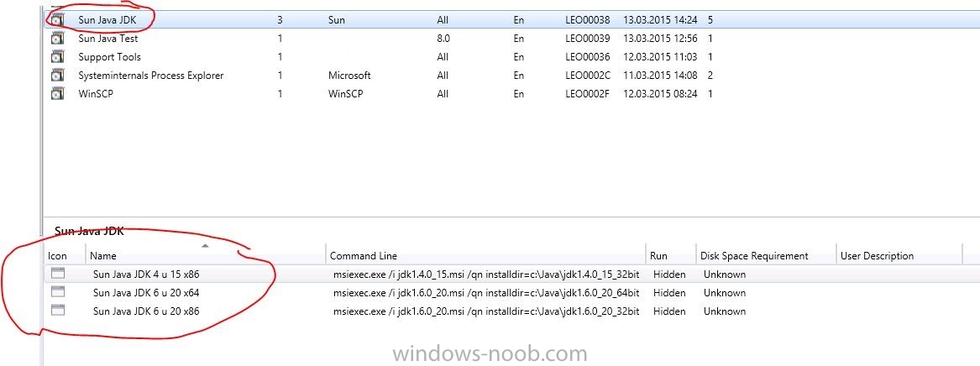
Task: Select the Sun Java JDK 4 u 15 x86 program name
Action: [x=146, y=274]
